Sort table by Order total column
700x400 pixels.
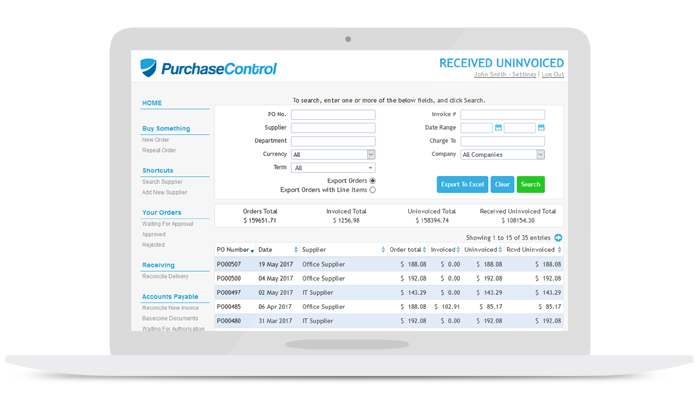click(x=424, y=250)
